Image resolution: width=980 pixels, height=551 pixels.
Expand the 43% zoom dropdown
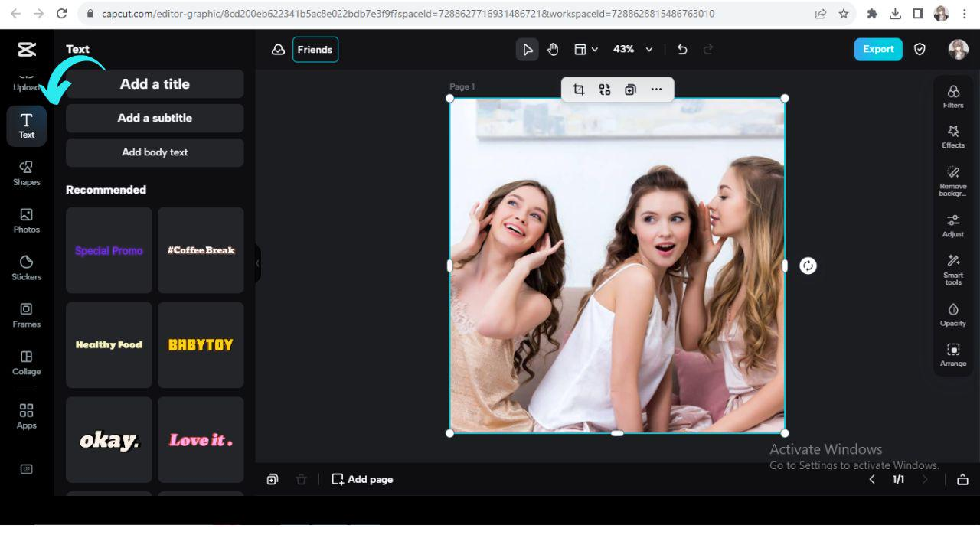pos(649,50)
